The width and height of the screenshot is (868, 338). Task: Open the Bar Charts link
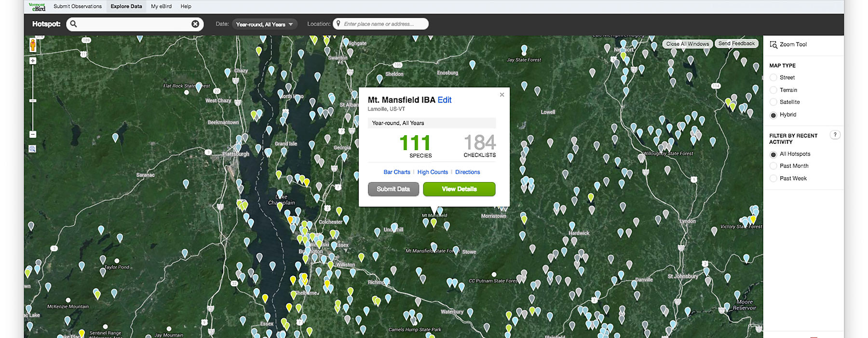396,172
